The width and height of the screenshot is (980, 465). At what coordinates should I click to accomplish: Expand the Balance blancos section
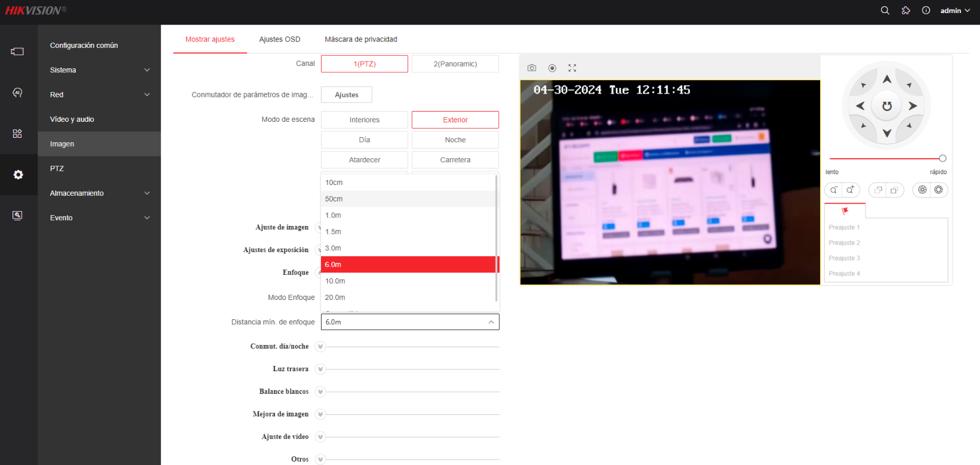[320, 392]
